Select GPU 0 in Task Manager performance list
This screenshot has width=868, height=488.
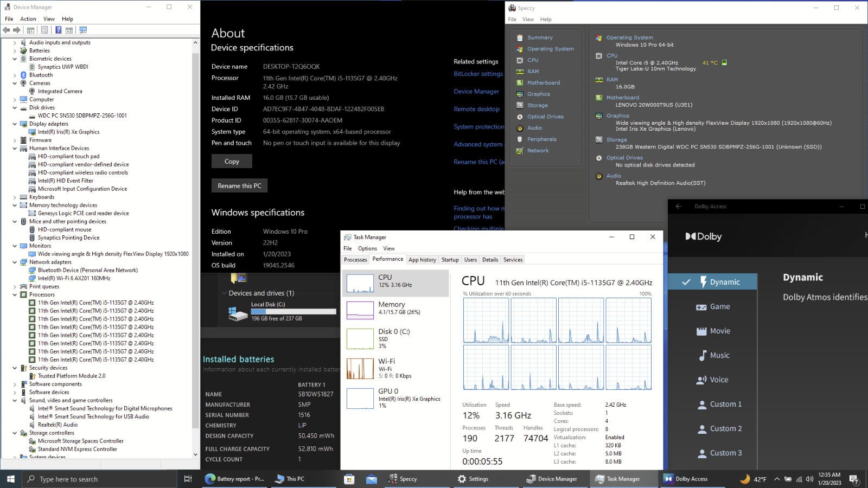point(395,399)
